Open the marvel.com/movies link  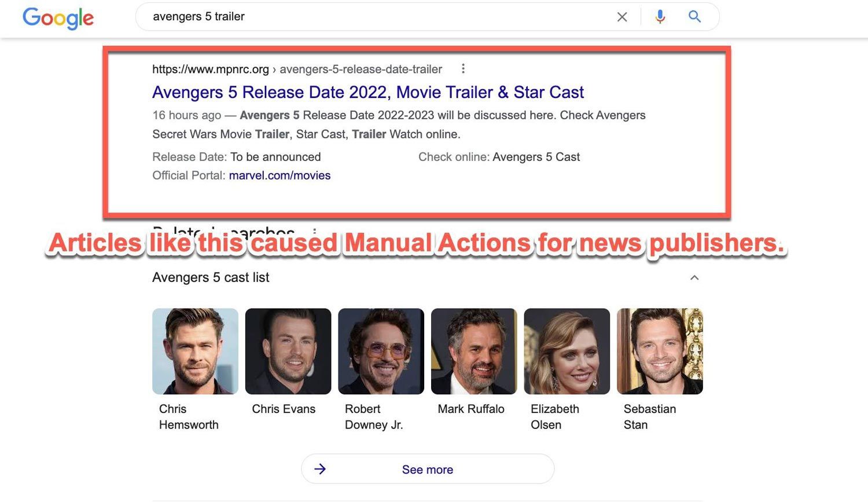[x=279, y=175]
